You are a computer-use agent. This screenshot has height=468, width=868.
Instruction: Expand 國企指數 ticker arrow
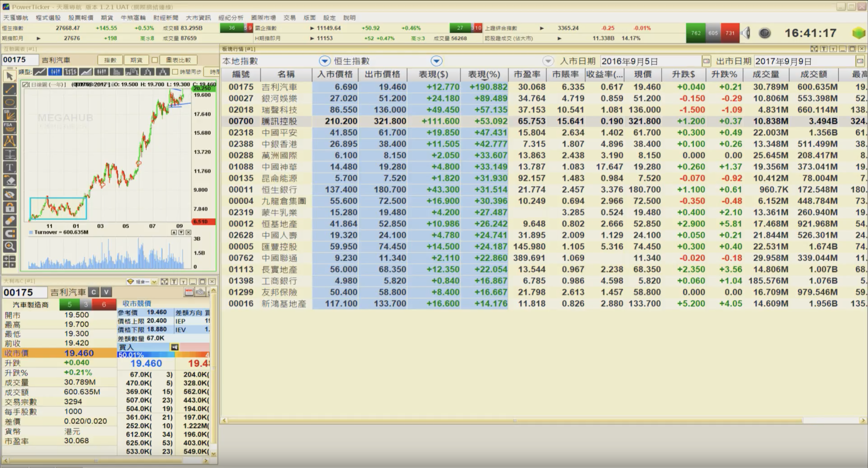[x=312, y=28]
